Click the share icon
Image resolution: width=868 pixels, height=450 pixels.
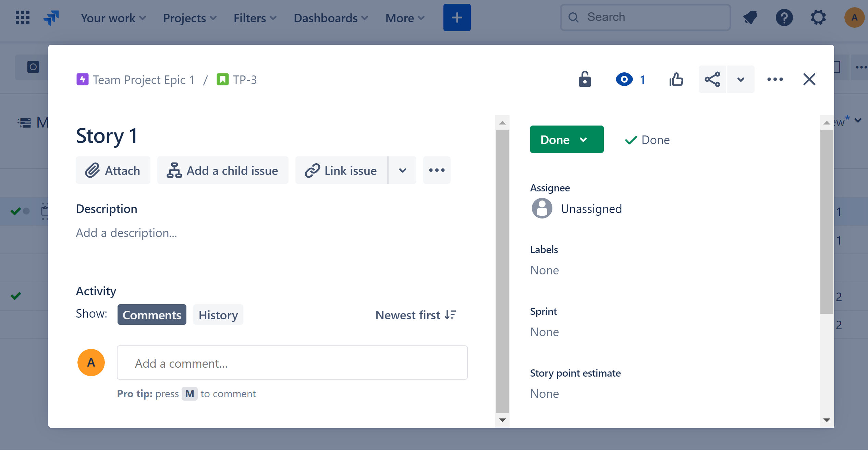tap(712, 80)
